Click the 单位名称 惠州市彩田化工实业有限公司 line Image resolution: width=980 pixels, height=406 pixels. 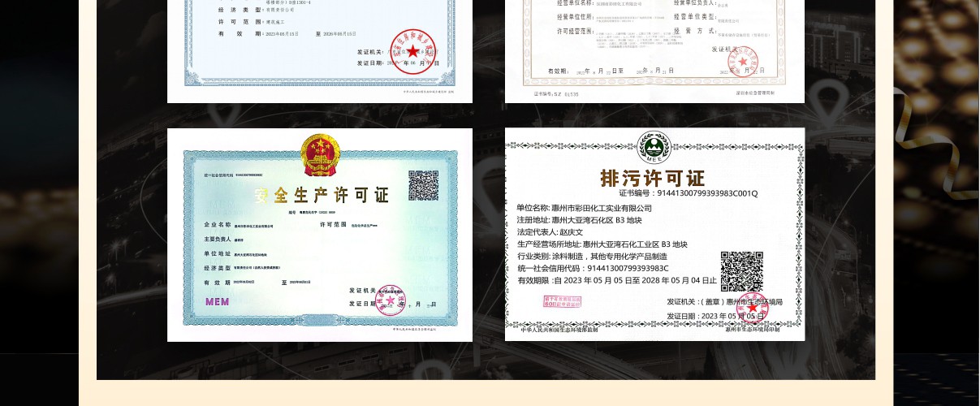tap(584, 208)
